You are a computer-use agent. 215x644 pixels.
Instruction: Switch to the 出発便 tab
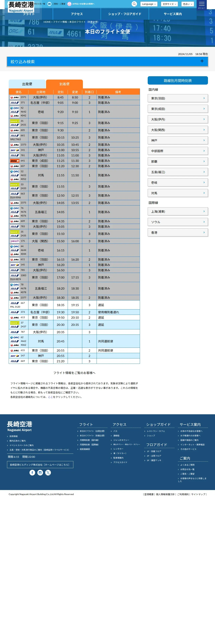tap(27, 84)
